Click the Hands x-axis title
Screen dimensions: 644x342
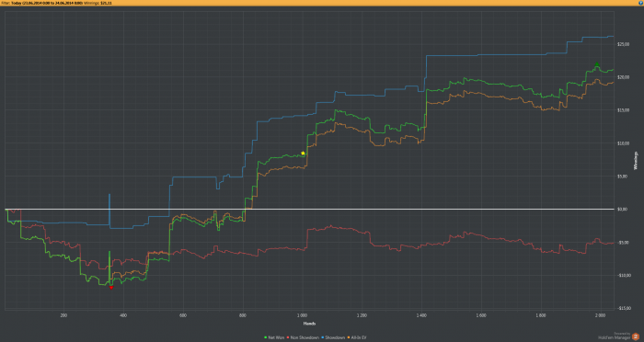point(309,324)
